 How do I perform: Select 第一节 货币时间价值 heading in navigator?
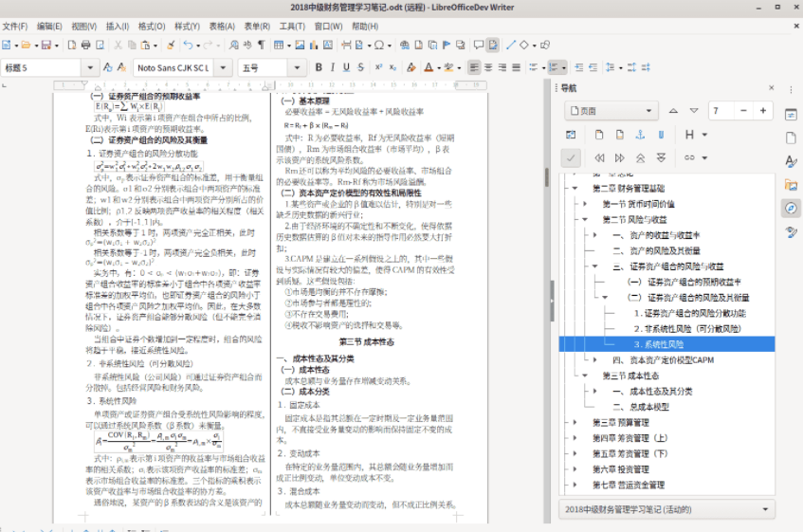point(639,203)
